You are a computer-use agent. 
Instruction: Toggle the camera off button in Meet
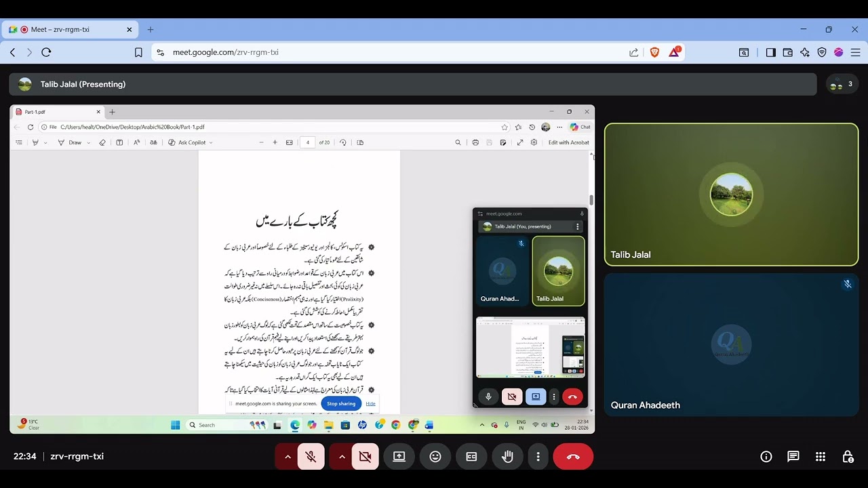[x=365, y=457]
